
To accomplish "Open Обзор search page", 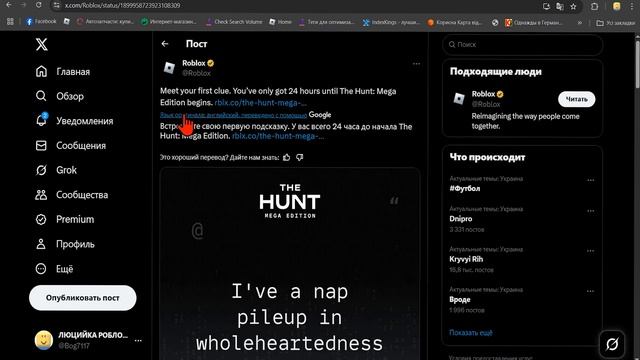I will (x=60, y=96).
